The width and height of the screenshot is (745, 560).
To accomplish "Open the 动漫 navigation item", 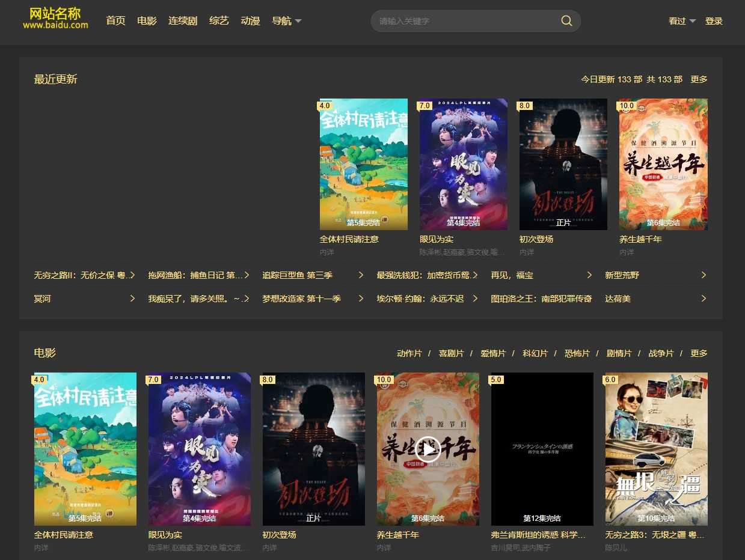I will [250, 21].
